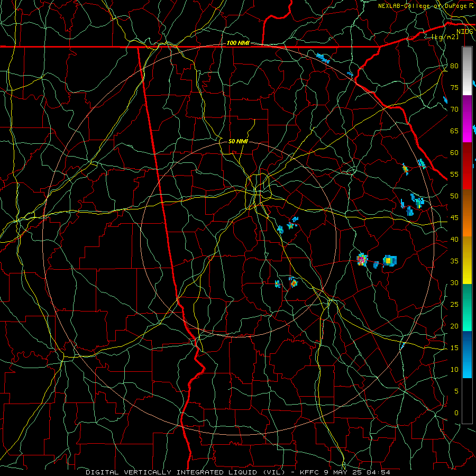Click the 65 value on the color scale

tap(454, 131)
